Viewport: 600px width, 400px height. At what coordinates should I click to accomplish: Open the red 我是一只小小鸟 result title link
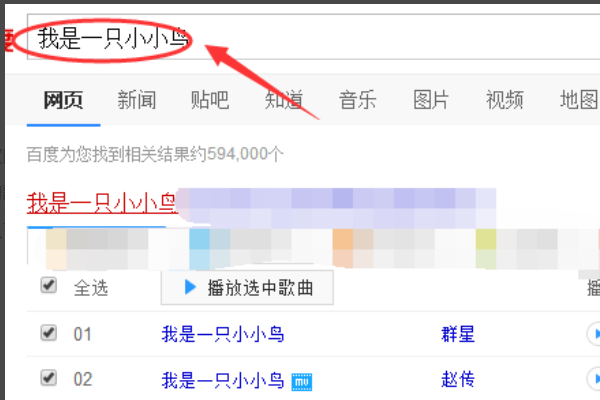[101, 204]
